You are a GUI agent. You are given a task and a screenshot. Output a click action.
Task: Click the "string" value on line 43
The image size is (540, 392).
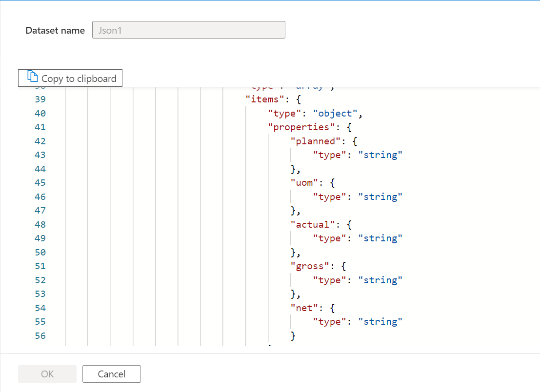click(x=380, y=155)
